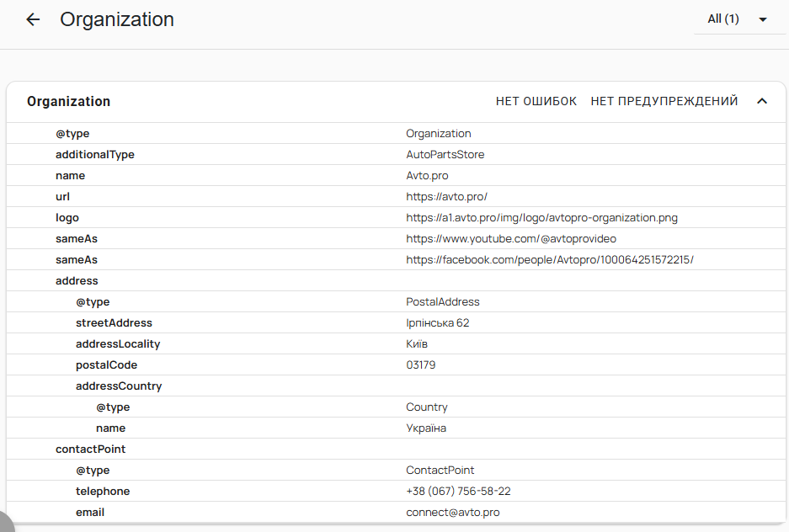Click the postalCode label
789x532 pixels.
tap(106, 365)
